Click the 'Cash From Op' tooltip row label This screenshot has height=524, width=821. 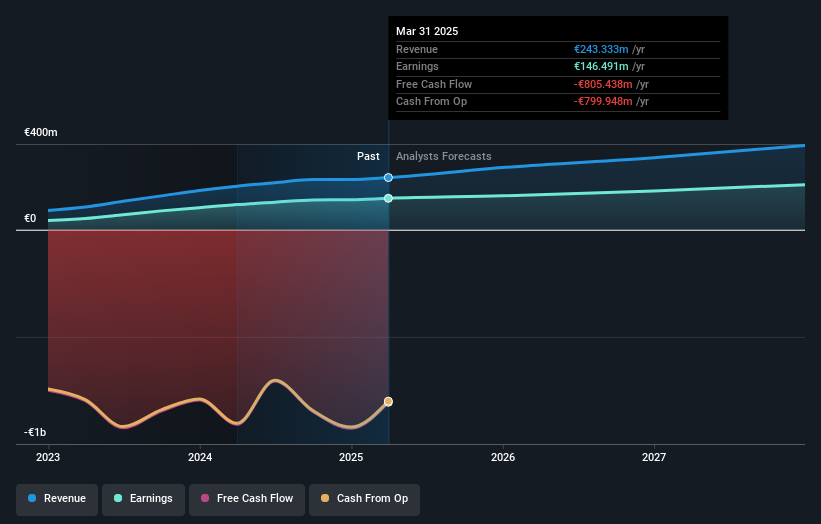[x=431, y=102]
